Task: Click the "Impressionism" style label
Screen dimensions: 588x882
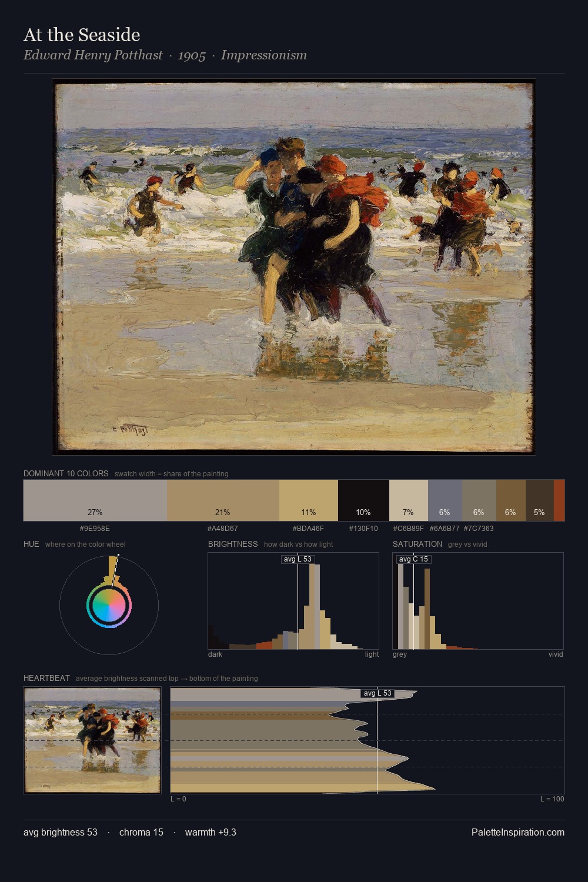Action: [264, 55]
